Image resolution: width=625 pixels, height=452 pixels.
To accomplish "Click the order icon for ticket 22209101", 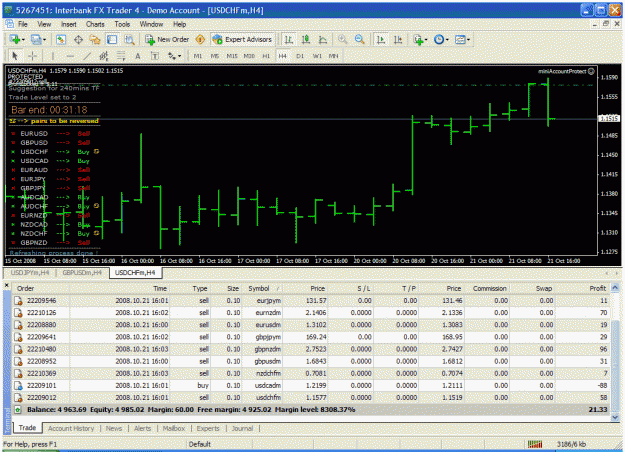I will click(18, 385).
